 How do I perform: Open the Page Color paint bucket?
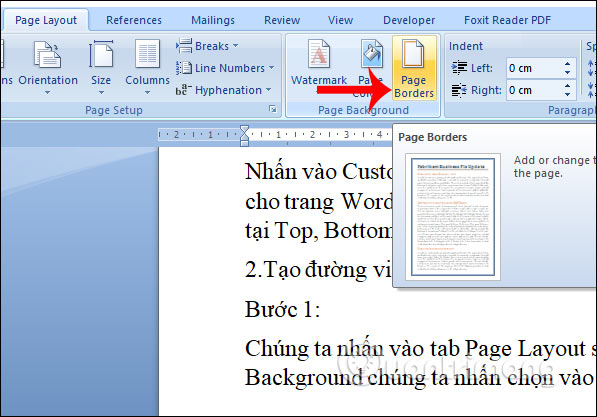372,54
